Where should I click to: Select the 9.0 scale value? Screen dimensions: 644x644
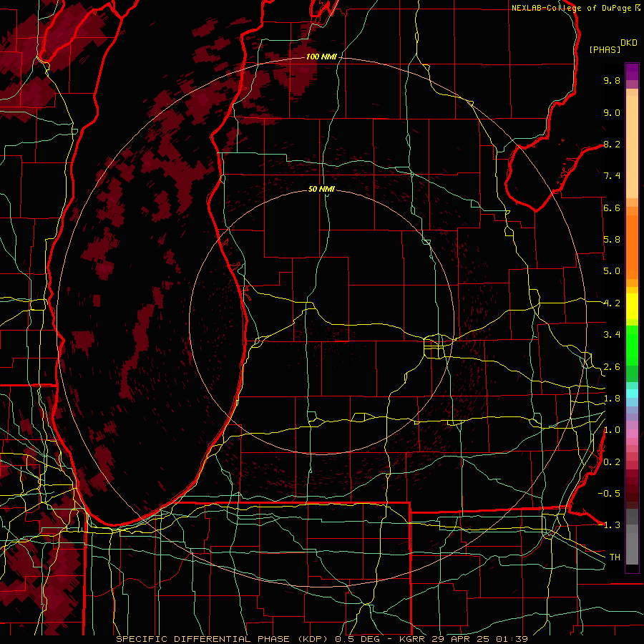[612, 112]
